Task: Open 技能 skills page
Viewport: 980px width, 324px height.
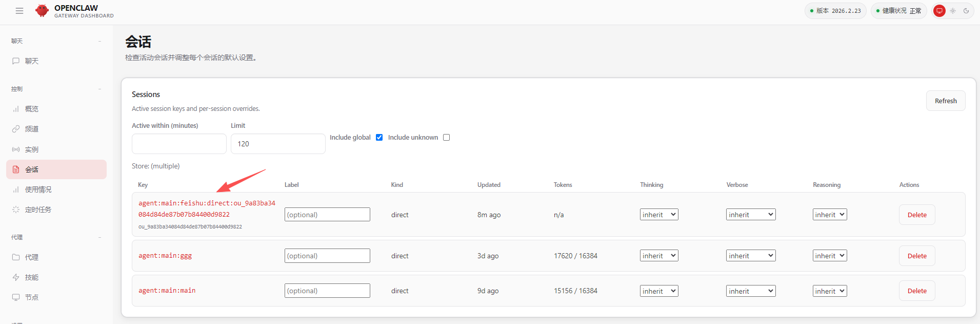Action: click(x=56, y=277)
